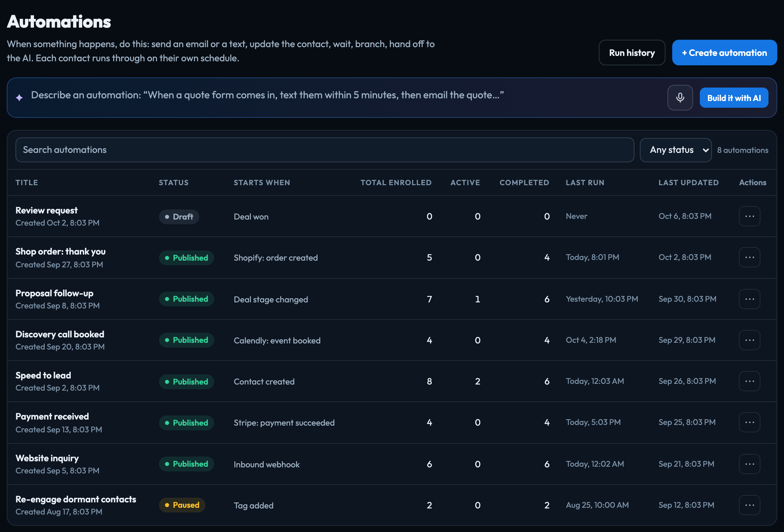Open actions menu for Payment received
Viewport: 784px width, 532px height.
[749, 422]
